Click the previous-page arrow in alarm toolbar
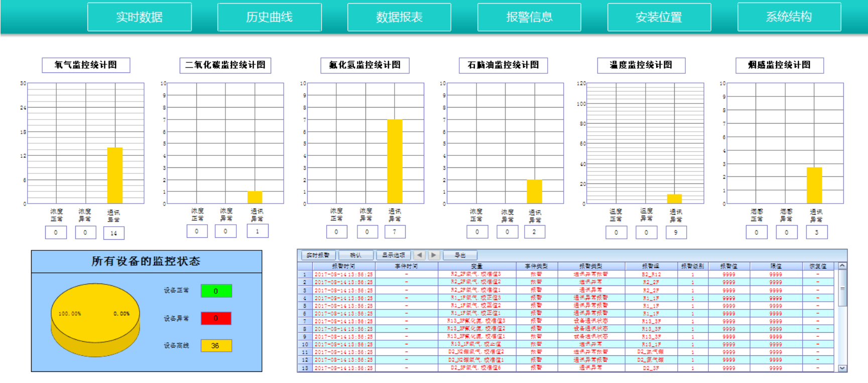Screen dimensions: 868x383 419,255
